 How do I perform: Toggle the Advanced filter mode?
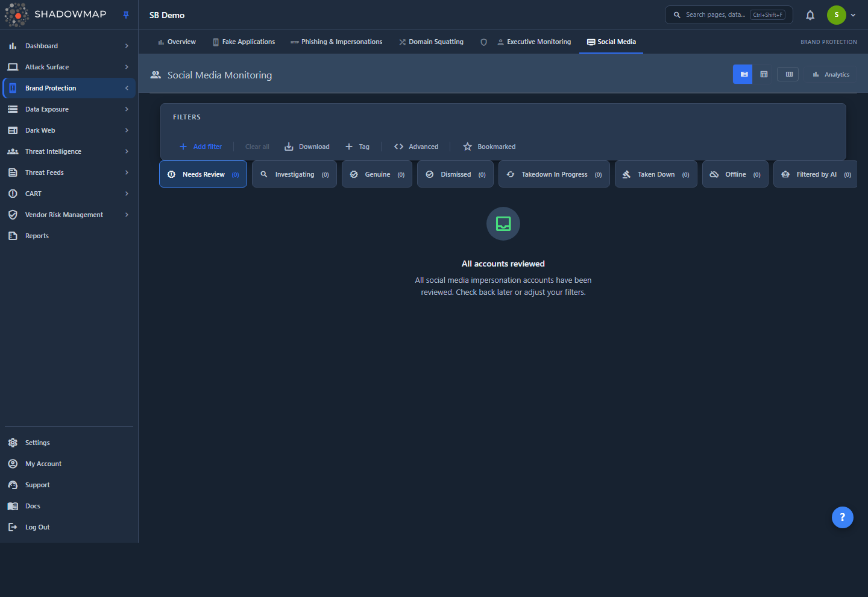click(416, 147)
